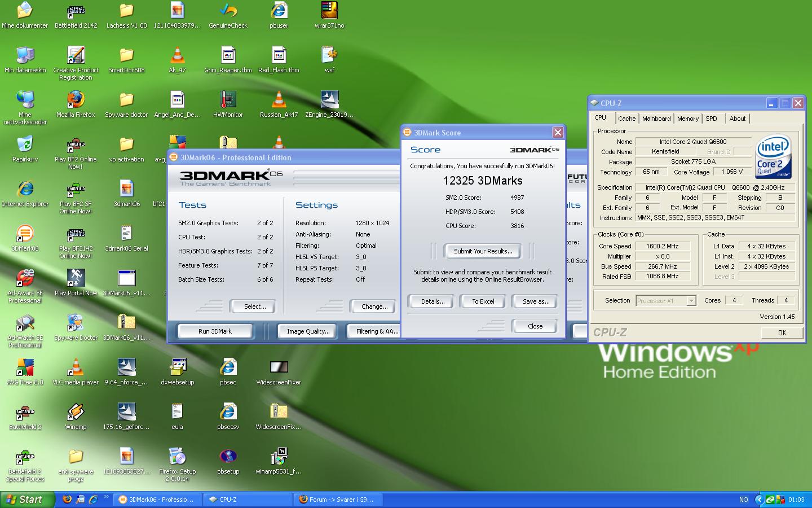Click Submit Your Results button
Screen dimensions: 812x508
pyautogui.click(x=483, y=251)
